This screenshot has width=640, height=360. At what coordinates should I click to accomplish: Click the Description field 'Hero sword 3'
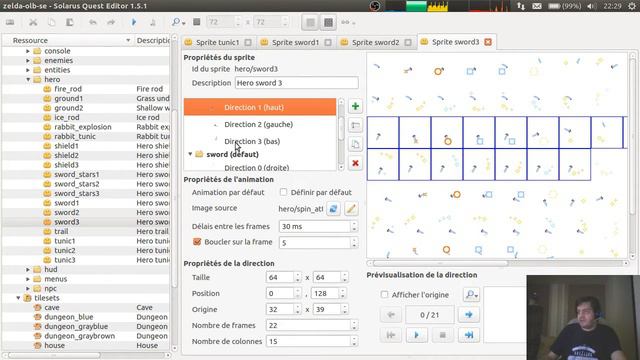(297, 83)
